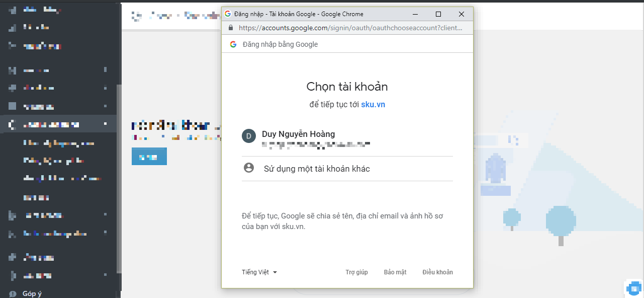
Task: Minimize the Google sign-in popup window
Action: (x=415, y=14)
